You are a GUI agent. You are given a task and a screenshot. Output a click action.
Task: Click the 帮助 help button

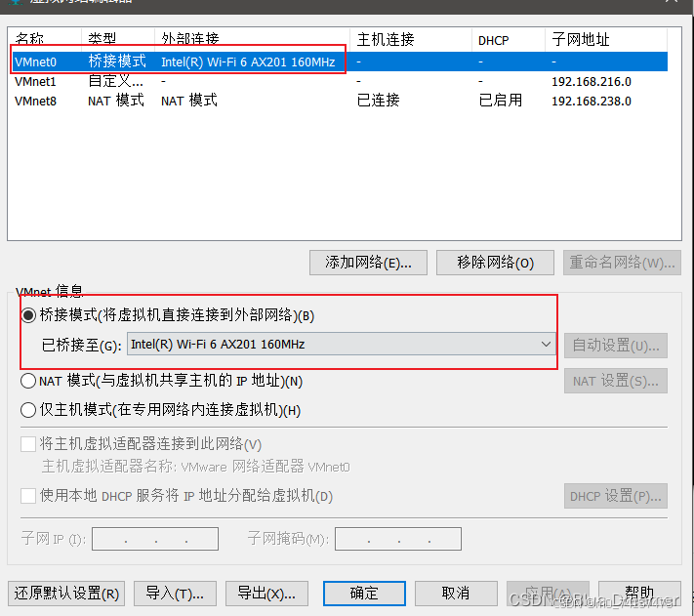639,594
